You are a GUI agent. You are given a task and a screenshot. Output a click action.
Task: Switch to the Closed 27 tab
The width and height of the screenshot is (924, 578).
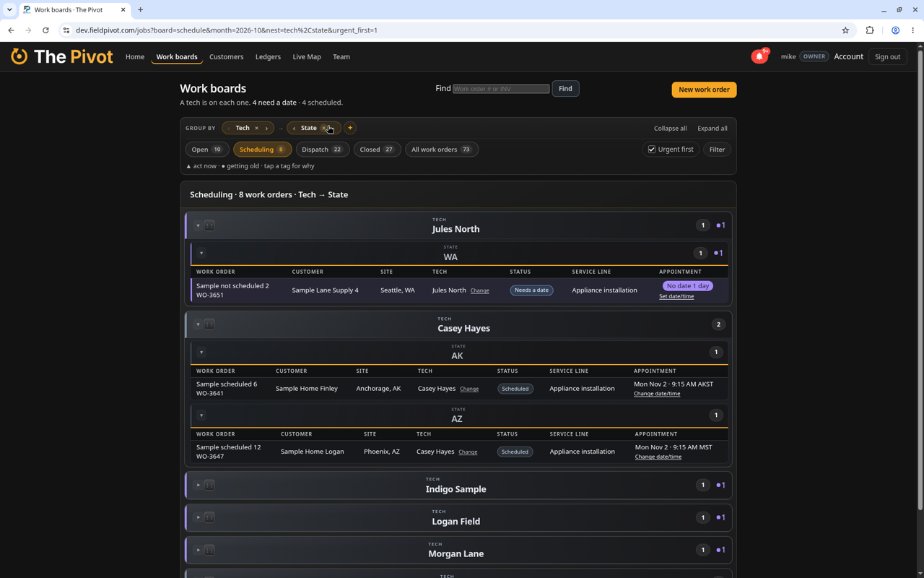coord(377,150)
